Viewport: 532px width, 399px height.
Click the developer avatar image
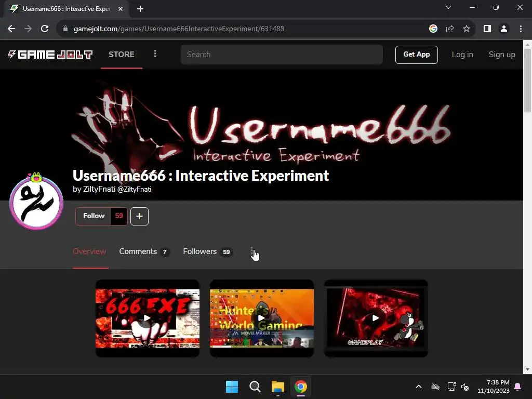click(36, 203)
